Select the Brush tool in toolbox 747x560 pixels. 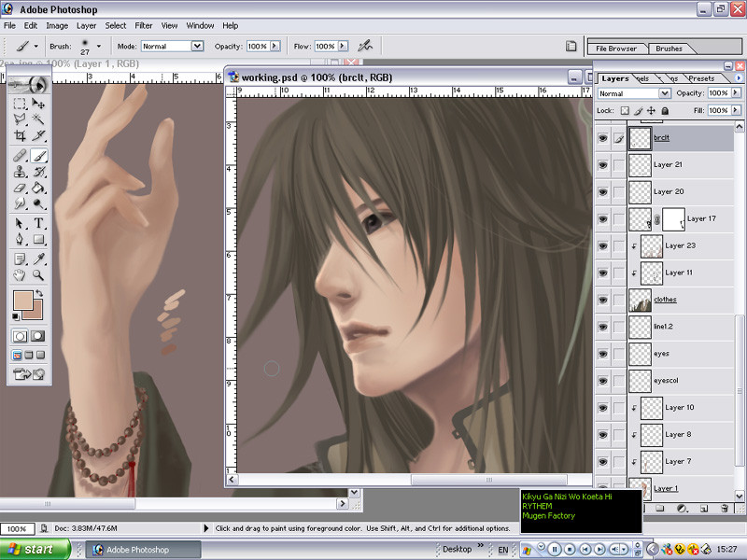pos(38,156)
